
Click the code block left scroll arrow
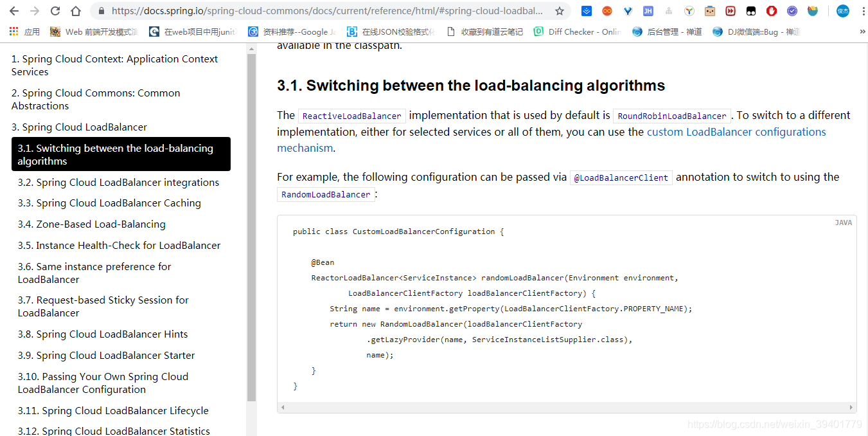click(282, 407)
